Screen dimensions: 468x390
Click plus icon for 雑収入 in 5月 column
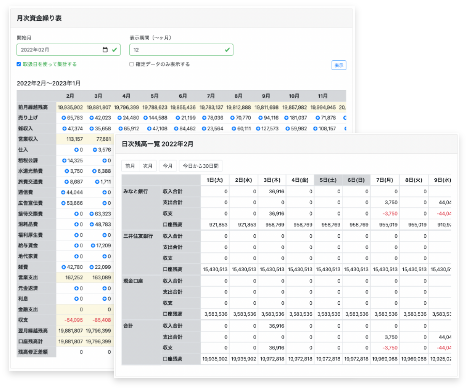pos(148,128)
